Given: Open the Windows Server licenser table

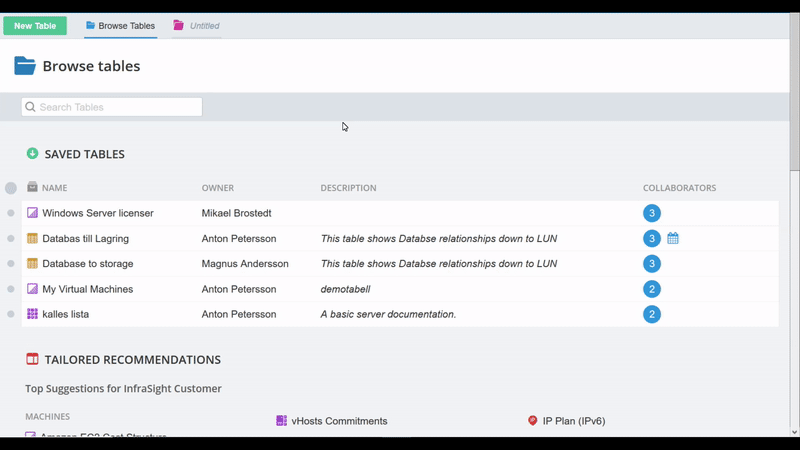Looking at the screenshot, I should (x=98, y=213).
